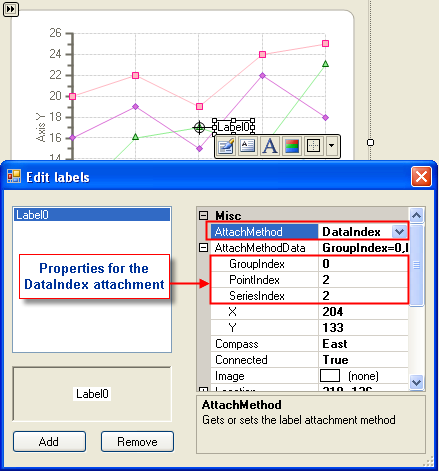Click the property grid scroll down arrow
The width and height of the screenshot is (439, 471).
coord(417,382)
